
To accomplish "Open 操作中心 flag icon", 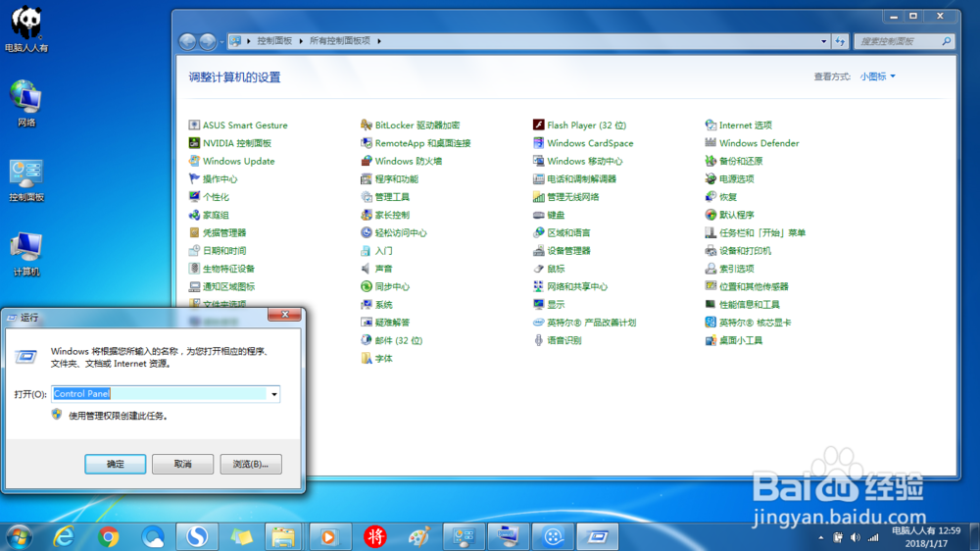I will (x=194, y=178).
